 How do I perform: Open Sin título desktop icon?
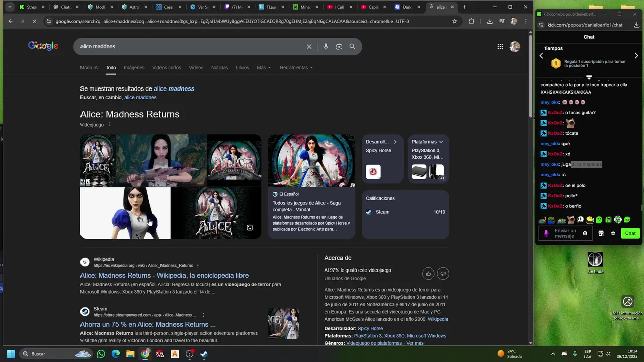(x=595, y=263)
